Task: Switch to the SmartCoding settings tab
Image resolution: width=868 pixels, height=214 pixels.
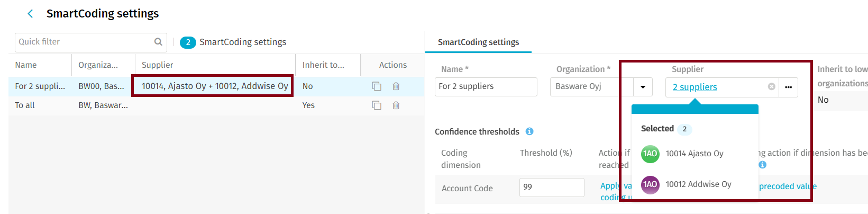Action: click(x=478, y=42)
